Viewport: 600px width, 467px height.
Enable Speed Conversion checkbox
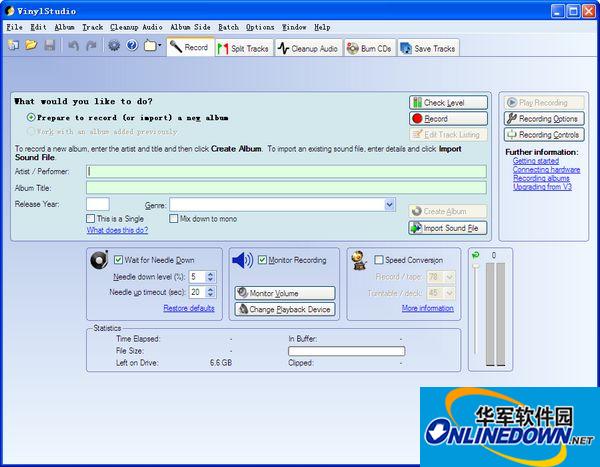(378, 260)
